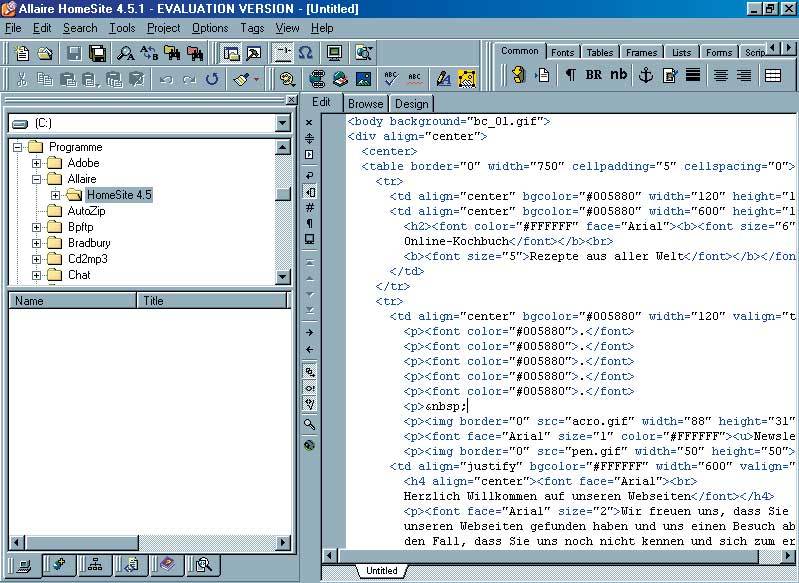799x583 pixels.
Task: Click the Name column header
Action: (72, 301)
